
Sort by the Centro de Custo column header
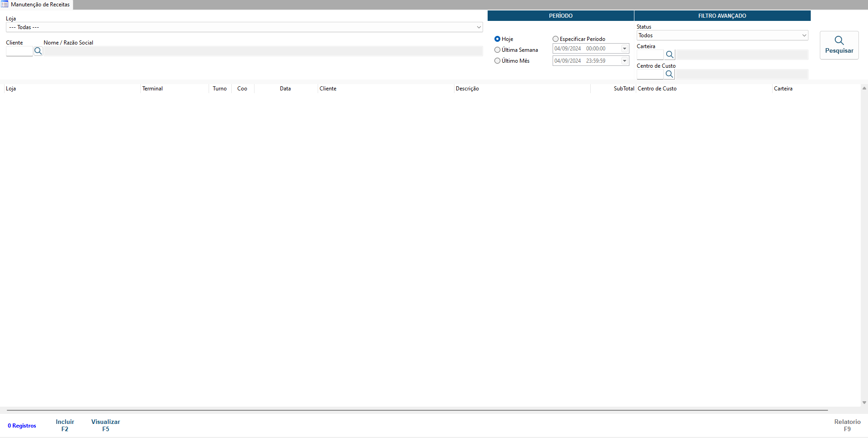[704, 89]
